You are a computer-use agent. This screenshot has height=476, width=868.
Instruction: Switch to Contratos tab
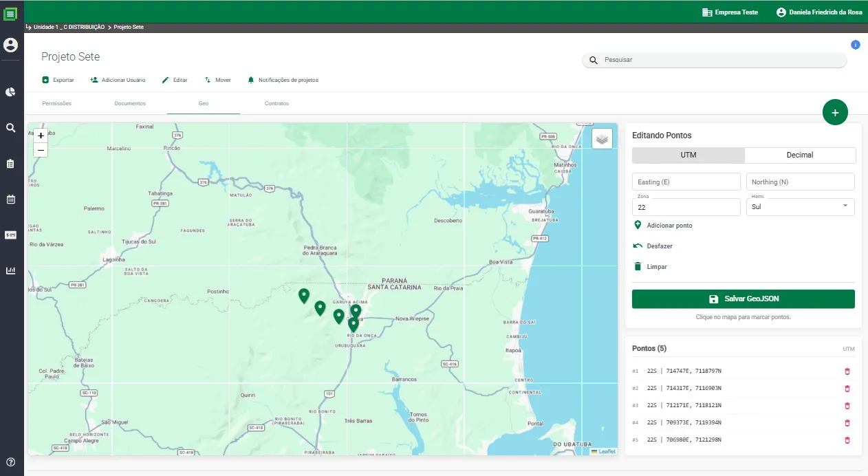coord(276,103)
